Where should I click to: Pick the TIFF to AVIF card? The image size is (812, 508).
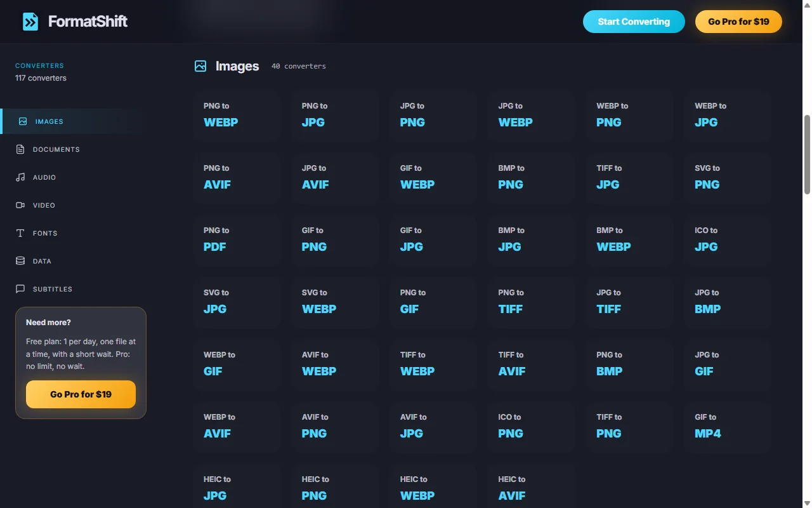[532, 364]
